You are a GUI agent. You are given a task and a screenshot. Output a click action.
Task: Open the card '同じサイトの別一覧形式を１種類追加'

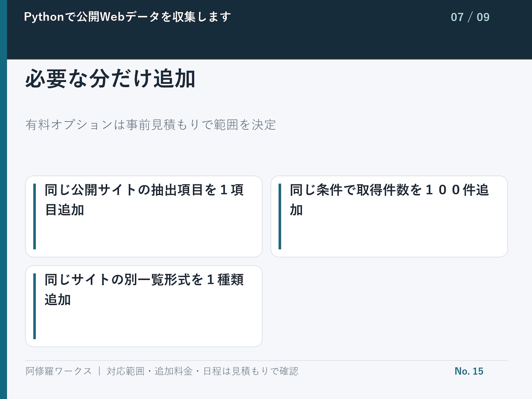point(144,307)
